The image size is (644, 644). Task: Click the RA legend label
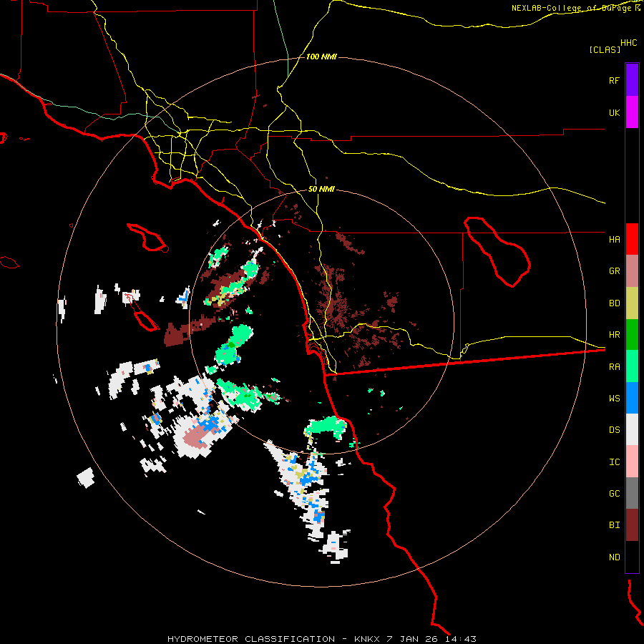coord(614,366)
